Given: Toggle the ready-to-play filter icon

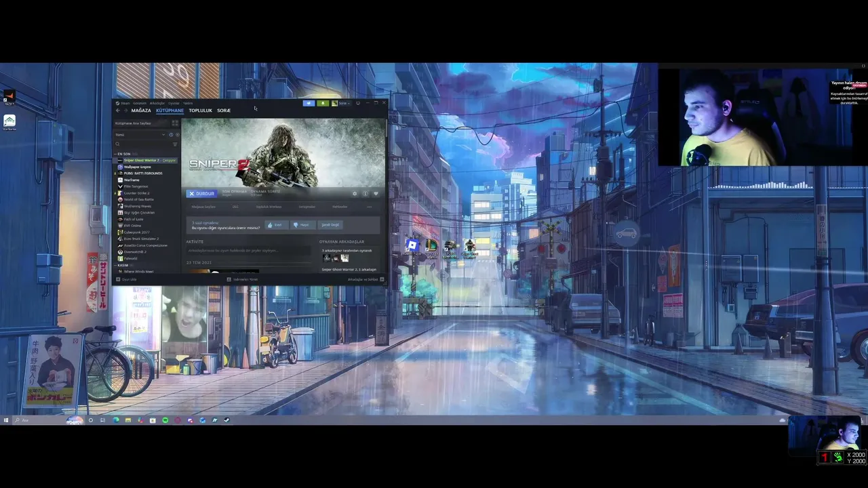Looking at the screenshot, I should (178, 135).
